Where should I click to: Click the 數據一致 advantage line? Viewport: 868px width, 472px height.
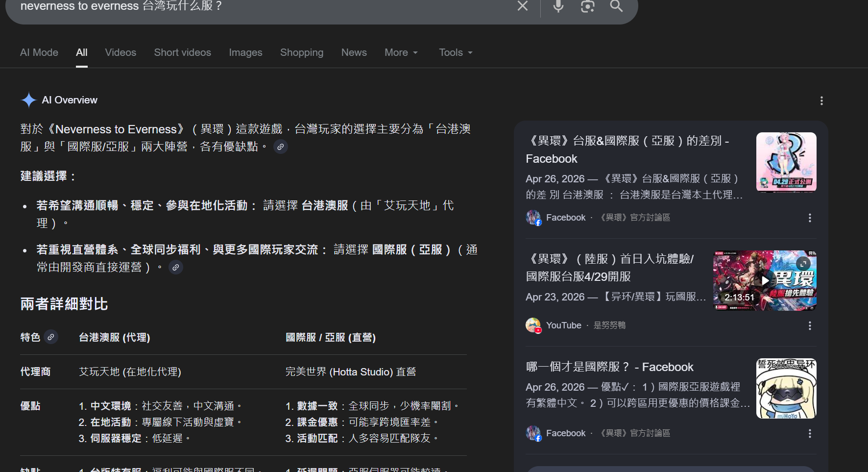(x=372, y=406)
